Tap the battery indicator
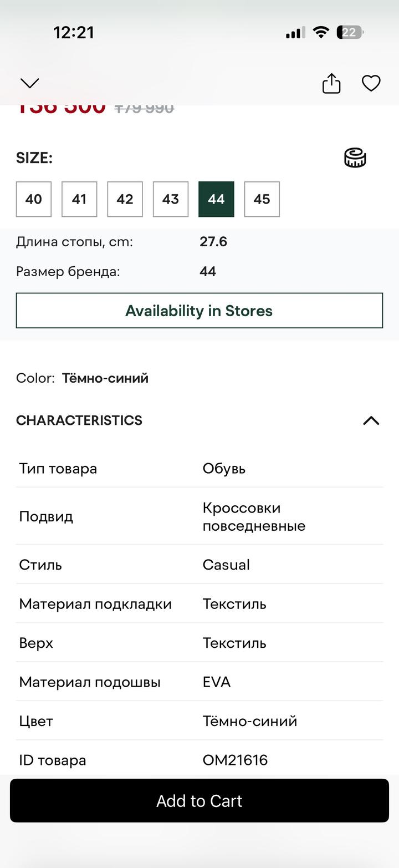The width and height of the screenshot is (399, 868). coord(350,32)
